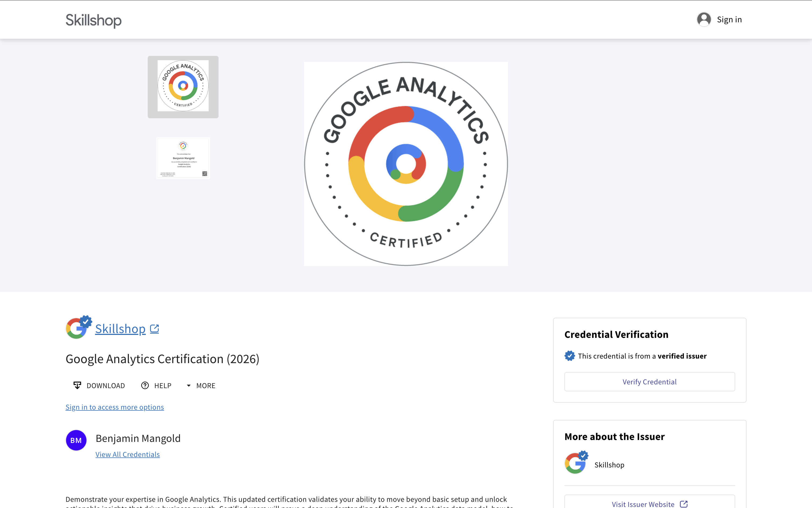Click the Help question mark icon
812x508 pixels.
tap(145, 385)
